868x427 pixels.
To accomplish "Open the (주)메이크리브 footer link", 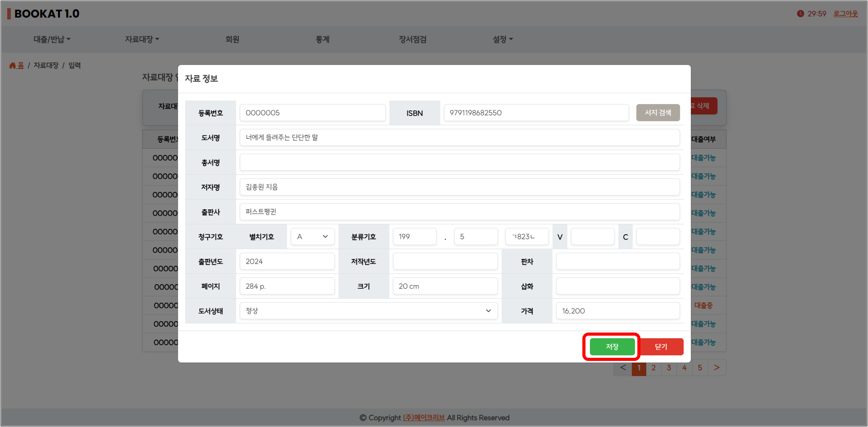I will tap(424, 418).
